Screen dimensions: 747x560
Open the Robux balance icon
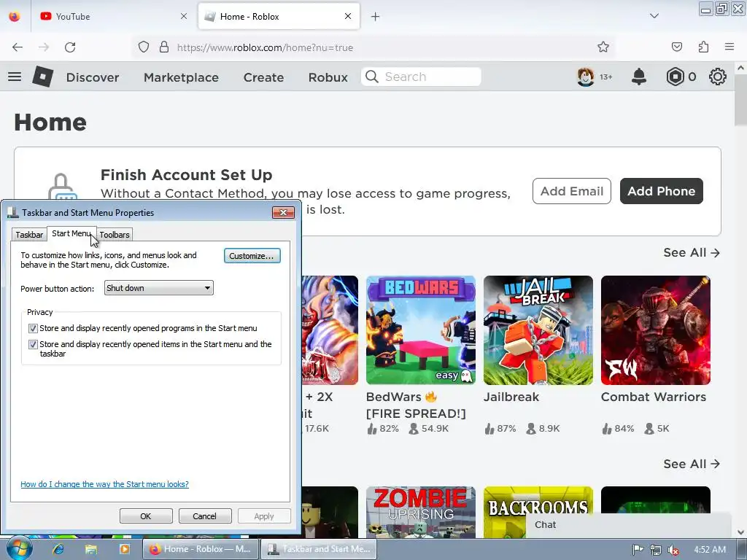[675, 77]
